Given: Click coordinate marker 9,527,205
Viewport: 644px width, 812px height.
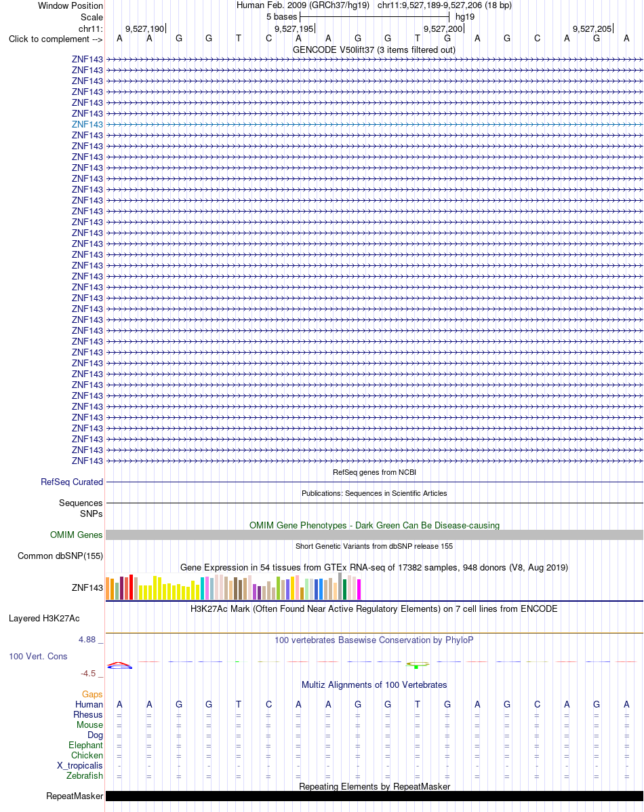Looking at the screenshot, I should point(592,29).
